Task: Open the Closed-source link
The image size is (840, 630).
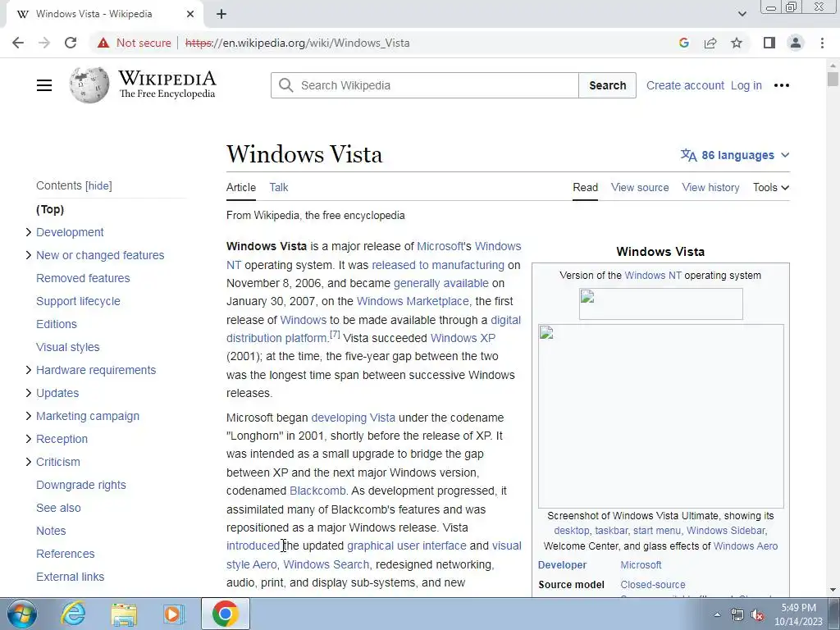Action: click(x=652, y=584)
